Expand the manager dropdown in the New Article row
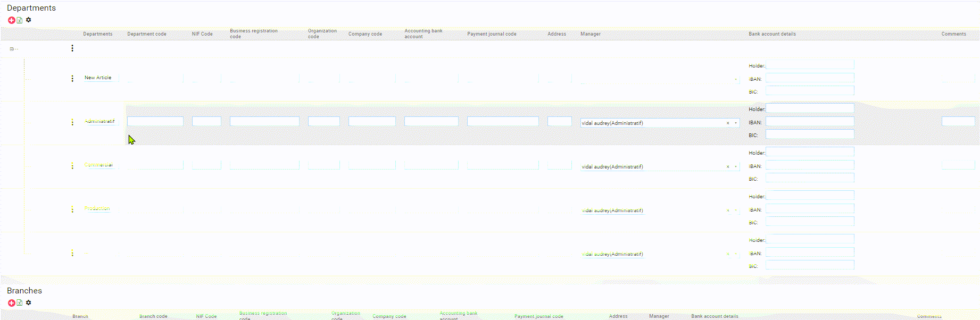980x320 pixels. click(x=736, y=80)
